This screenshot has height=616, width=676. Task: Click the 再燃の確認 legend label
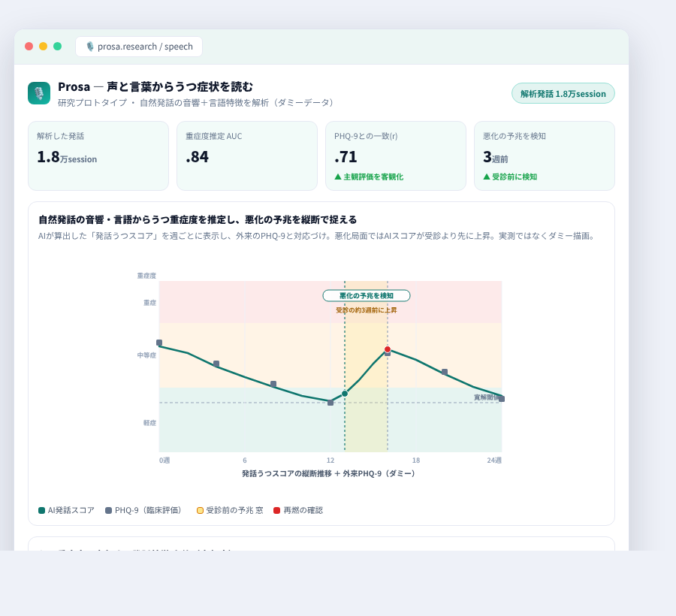(303, 510)
